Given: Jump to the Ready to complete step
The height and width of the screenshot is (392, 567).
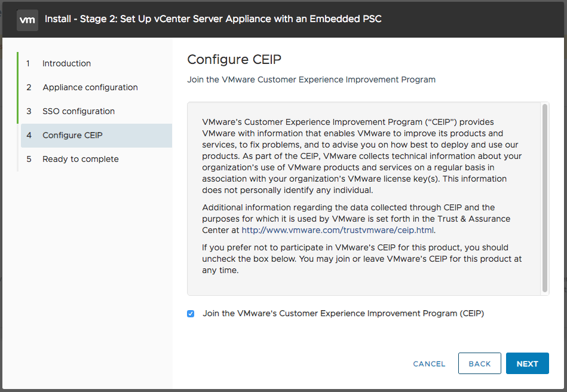Looking at the screenshot, I should pos(80,159).
